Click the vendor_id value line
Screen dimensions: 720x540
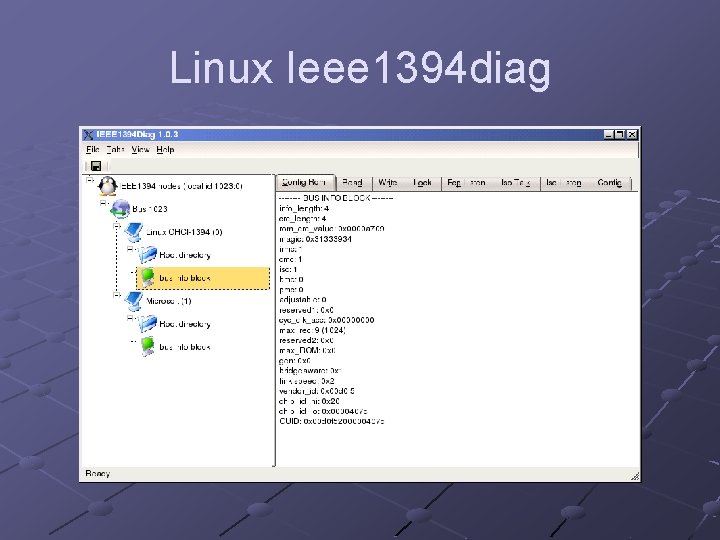[317, 391]
